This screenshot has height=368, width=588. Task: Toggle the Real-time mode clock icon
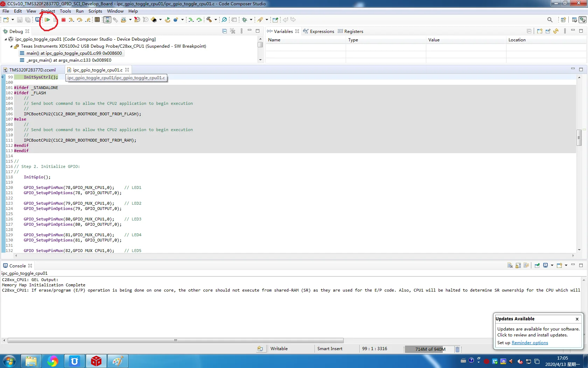137,20
